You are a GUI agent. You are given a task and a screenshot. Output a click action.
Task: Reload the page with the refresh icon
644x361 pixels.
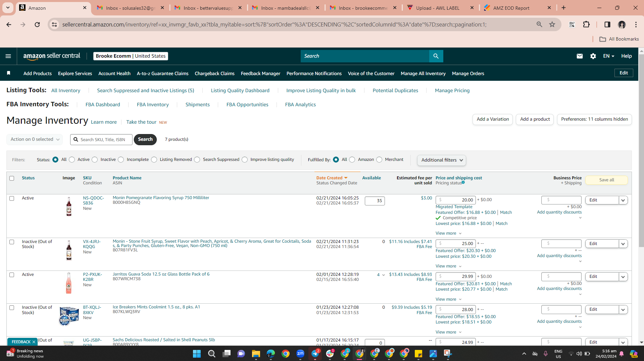pyautogui.click(x=37, y=24)
